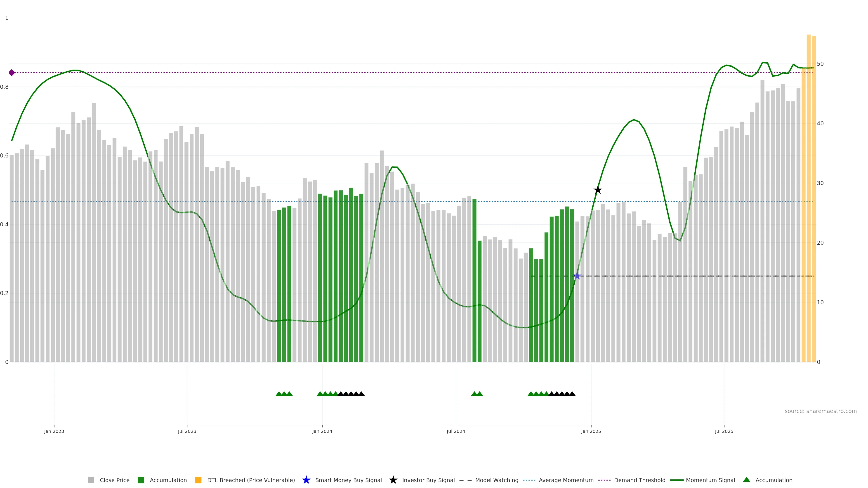
Task: Click the grey Close Price legend square
Action: click(91, 480)
